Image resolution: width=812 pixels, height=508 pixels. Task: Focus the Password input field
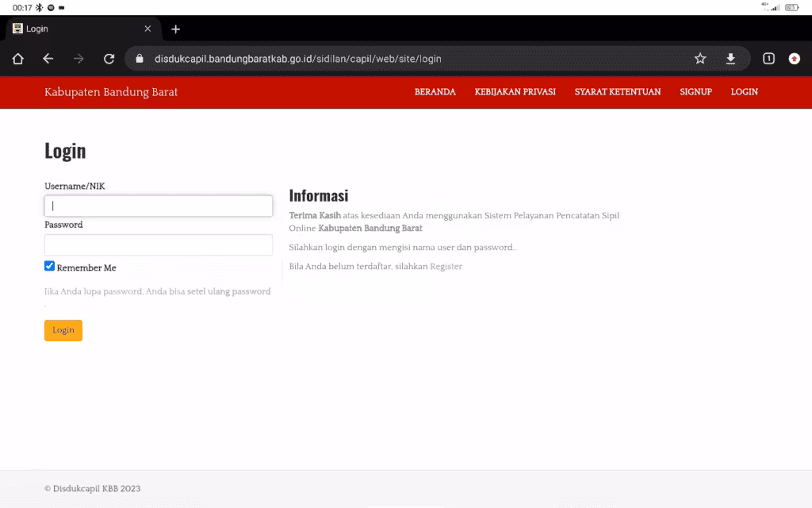coord(159,244)
